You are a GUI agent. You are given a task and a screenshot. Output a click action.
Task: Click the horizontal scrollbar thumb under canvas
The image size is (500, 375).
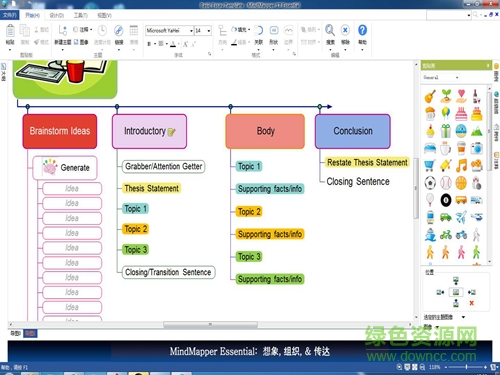(x=210, y=324)
